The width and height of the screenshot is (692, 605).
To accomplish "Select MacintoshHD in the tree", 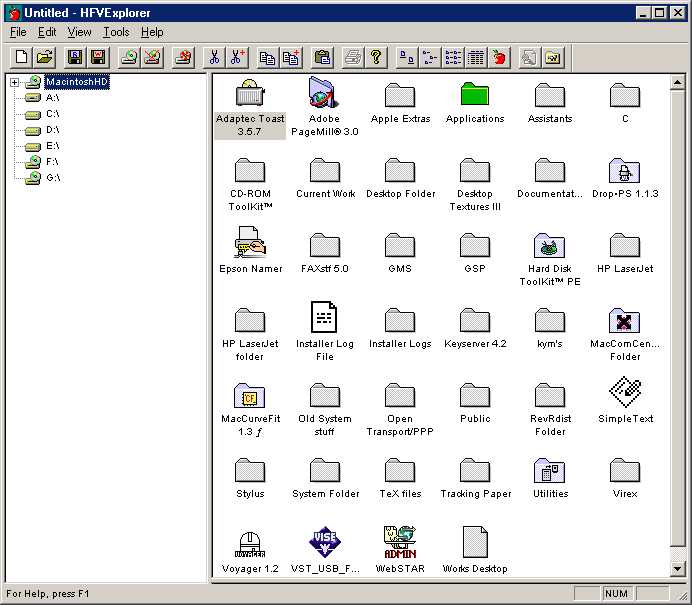I will click(77, 82).
